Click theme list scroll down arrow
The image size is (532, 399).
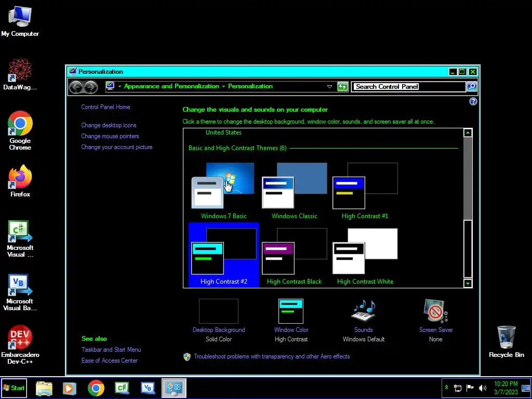pyautogui.click(x=468, y=283)
